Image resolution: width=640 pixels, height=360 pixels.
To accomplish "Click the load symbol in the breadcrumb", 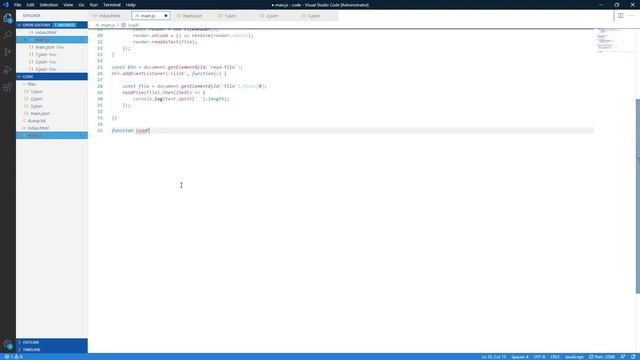I will (133, 25).
